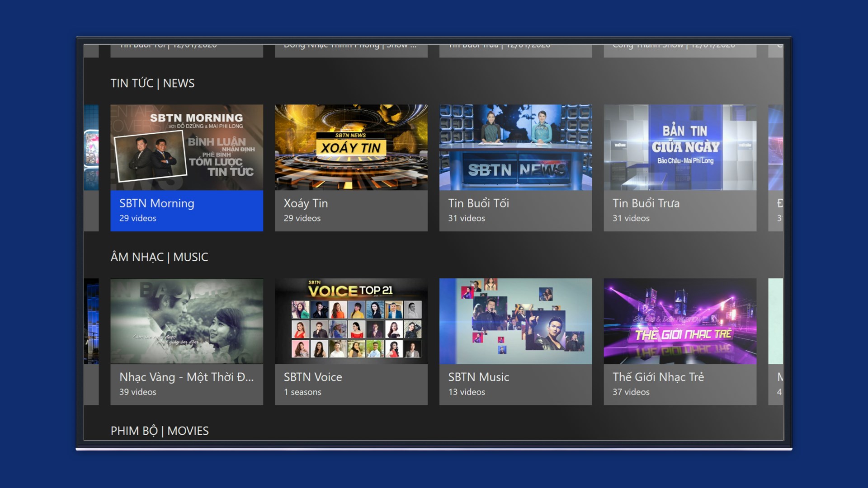Click the ÂM NHẠC | MUSIC section heading
Viewport: 868px width, 488px height.
point(160,257)
